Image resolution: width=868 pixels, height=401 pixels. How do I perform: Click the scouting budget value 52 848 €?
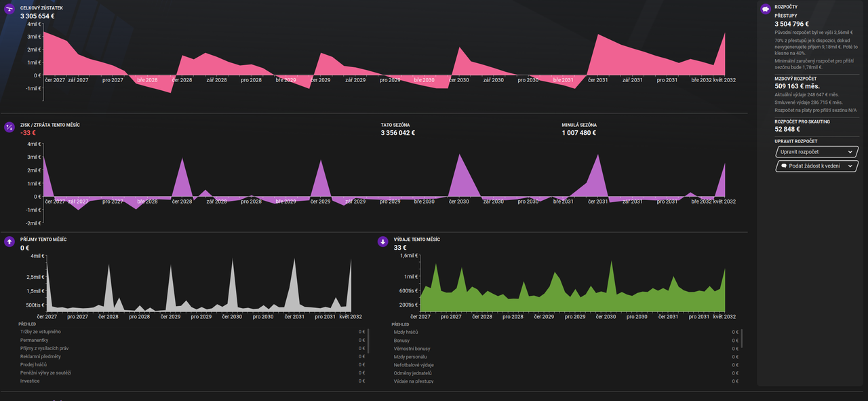tap(788, 129)
